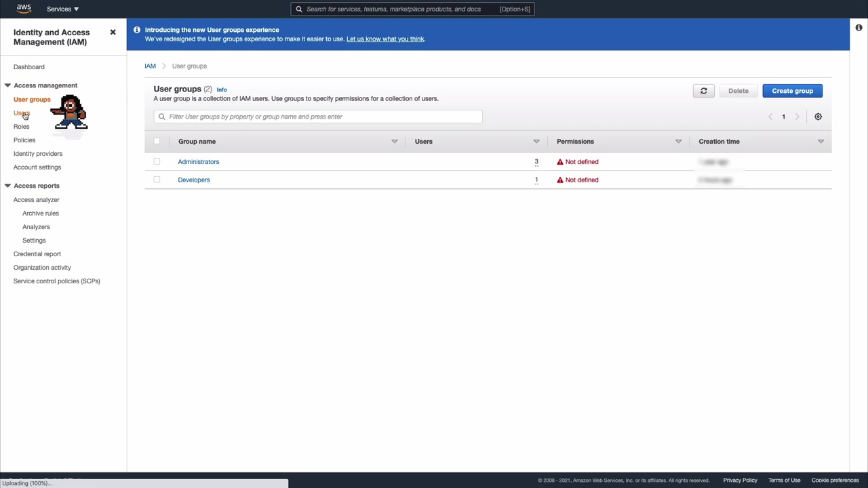Image resolution: width=868 pixels, height=488 pixels.
Task: Sort by Group name column arrow
Action: pyautogui.click(x=394, y=142)
